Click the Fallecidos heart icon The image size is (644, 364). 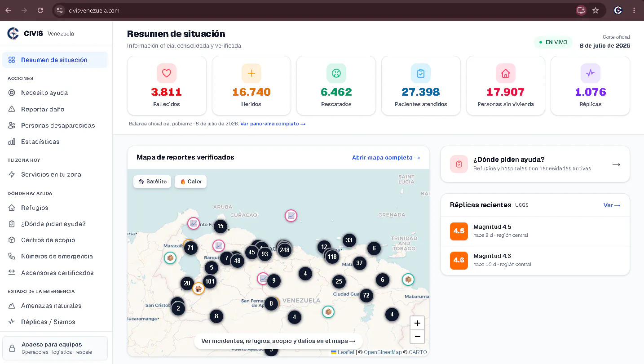(x=167, y=73)
